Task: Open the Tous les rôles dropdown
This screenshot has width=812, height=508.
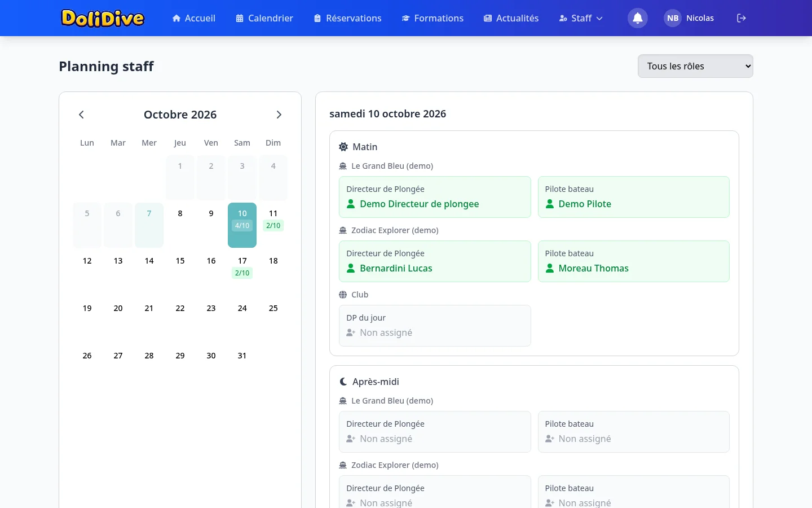Action: coord(695,66)
